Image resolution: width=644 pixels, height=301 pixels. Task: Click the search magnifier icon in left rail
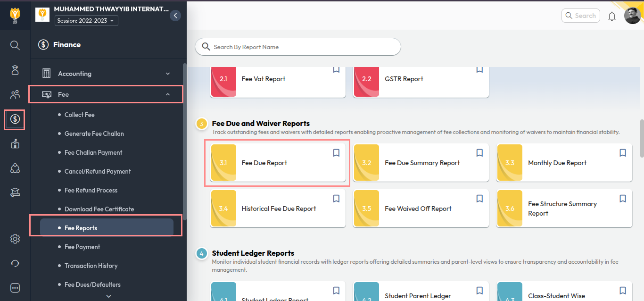click(15, 45)
